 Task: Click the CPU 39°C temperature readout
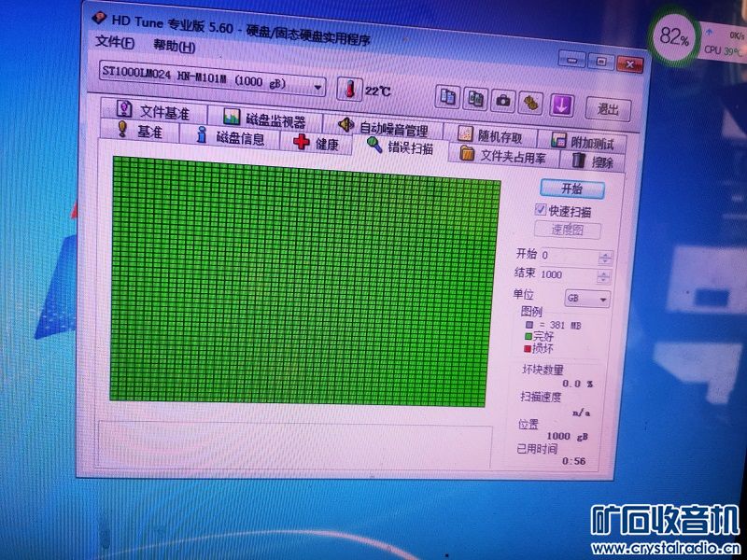click(x=724, y=49)
